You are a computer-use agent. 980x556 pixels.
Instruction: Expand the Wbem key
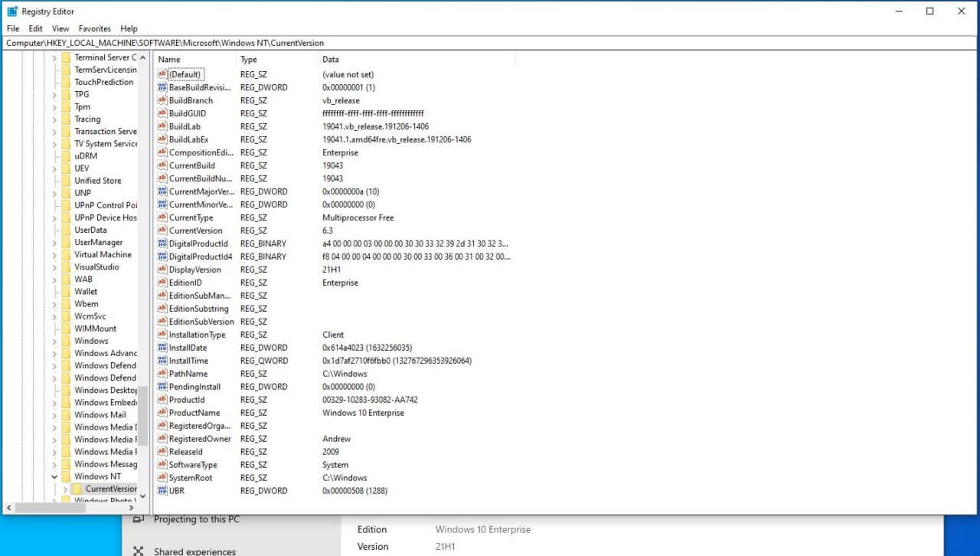click(54, 304)
